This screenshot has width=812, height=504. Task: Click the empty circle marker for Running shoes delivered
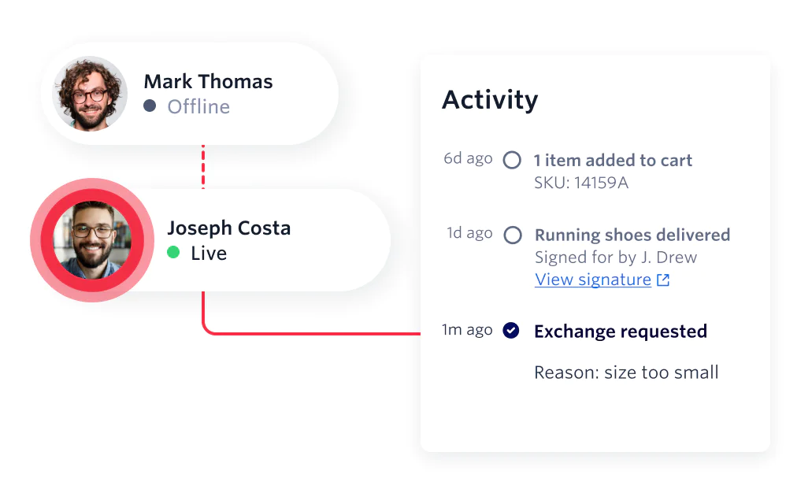point(513,235)
